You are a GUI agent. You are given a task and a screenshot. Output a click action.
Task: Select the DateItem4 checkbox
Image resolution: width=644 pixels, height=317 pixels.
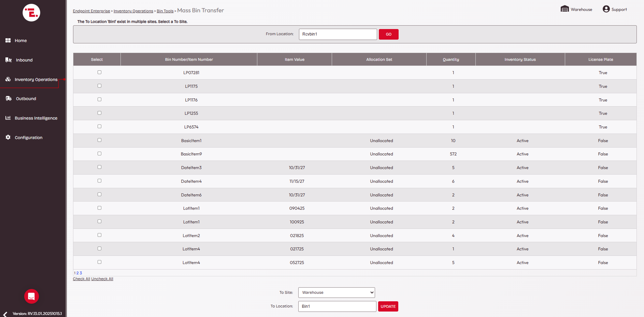[x=99, y=181]
